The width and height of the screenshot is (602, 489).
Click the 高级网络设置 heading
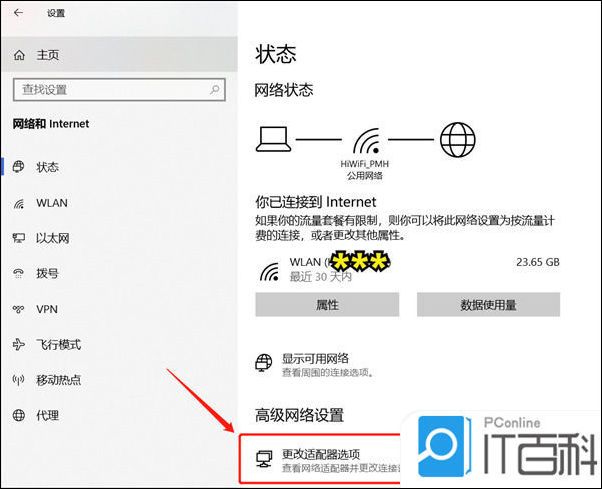pyautogui.click(x=299, y=415)
